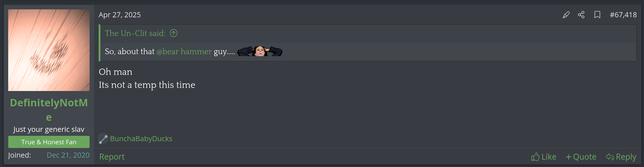Click the share icon on the post
This screenshot has height=167, width=644.
click(581, 15)
